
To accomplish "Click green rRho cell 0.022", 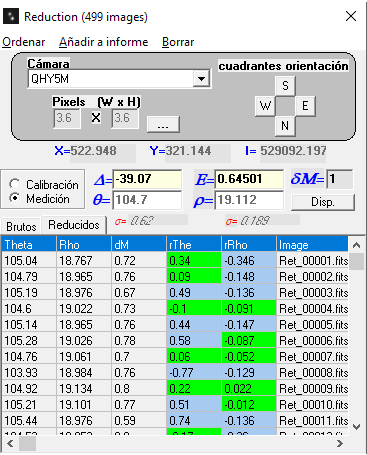I will (x=249, y=389).
